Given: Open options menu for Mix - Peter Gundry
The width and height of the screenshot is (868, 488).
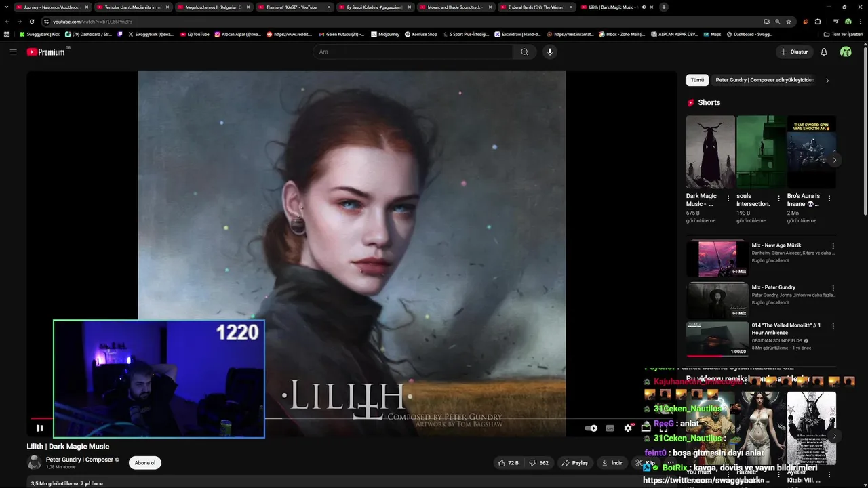Looking at the screenshot, I should pyautogui.click(x=833, y=288).
